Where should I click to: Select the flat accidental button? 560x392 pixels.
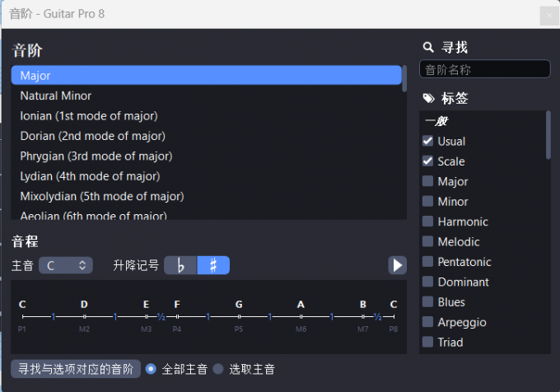tap(180, 265)
